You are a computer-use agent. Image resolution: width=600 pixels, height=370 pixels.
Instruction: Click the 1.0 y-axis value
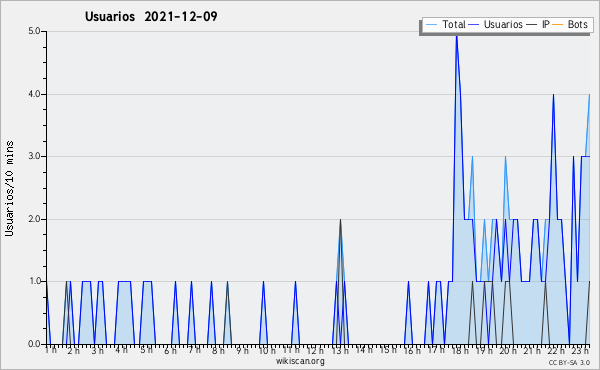click(x=34, y=282)
